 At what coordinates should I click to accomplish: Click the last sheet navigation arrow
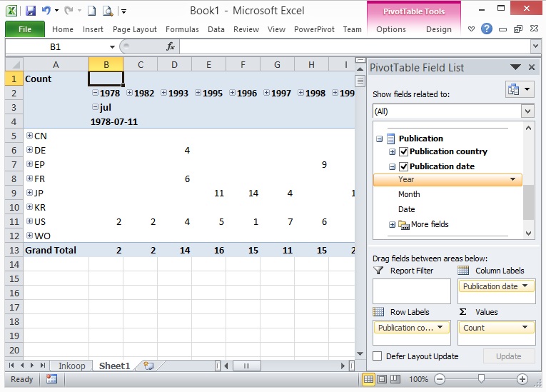(x=43, y=365)
